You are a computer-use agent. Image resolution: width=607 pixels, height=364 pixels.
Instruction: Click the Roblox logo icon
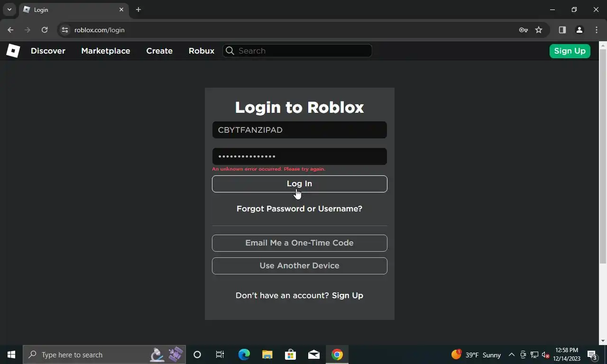click(13, 51)
